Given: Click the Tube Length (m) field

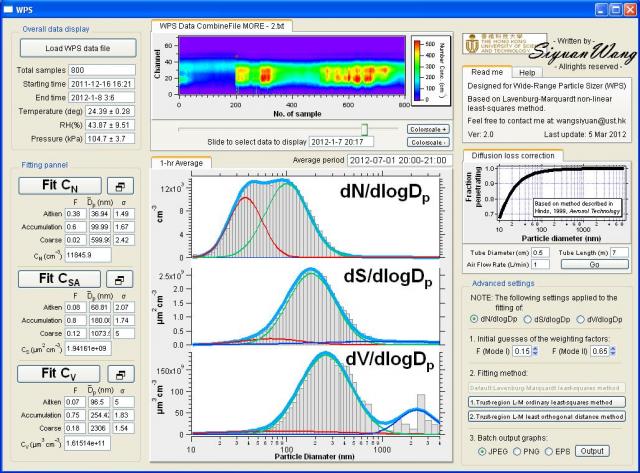Looking at the screenshot, I should coord(619,253).
